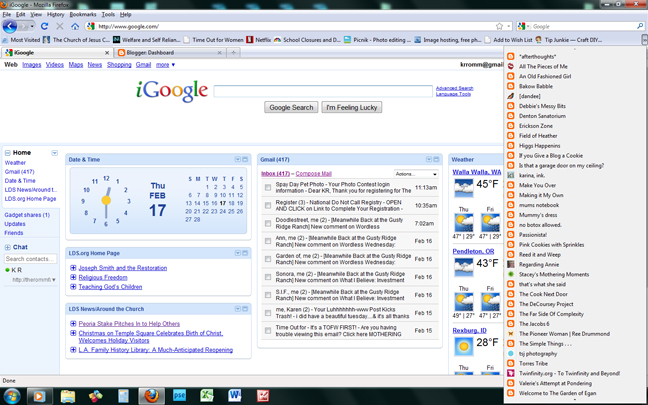This screenshot has height=405, width=648.
Task: Close the Blogger: Dashboard tab
Action: pos(219,53)
